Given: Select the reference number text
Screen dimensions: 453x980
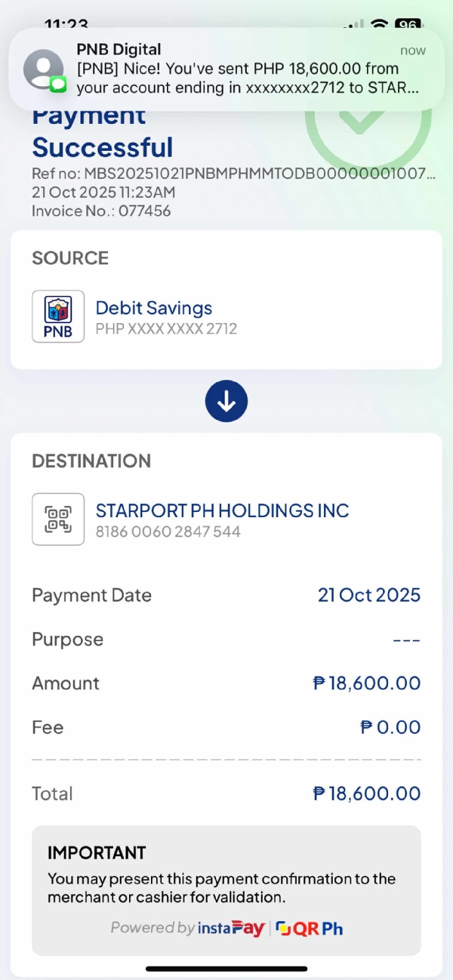Looking at the screenshot, I should click(x=233, y=174).
